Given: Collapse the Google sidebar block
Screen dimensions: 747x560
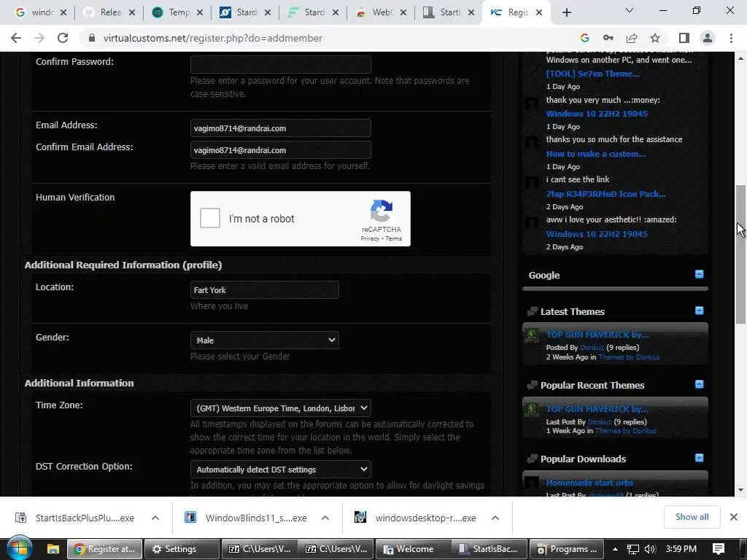Looking at the screenshot, I should tap(699, 274).
